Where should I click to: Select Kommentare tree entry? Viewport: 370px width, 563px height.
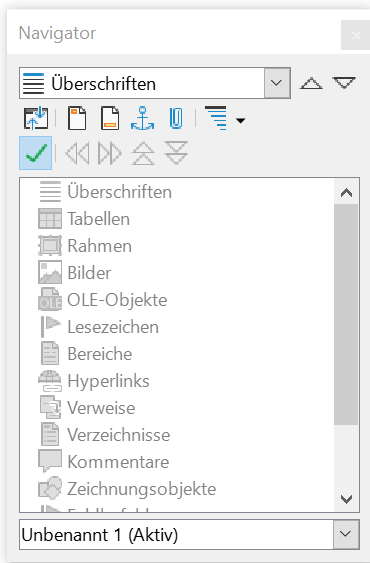[118, 462]
